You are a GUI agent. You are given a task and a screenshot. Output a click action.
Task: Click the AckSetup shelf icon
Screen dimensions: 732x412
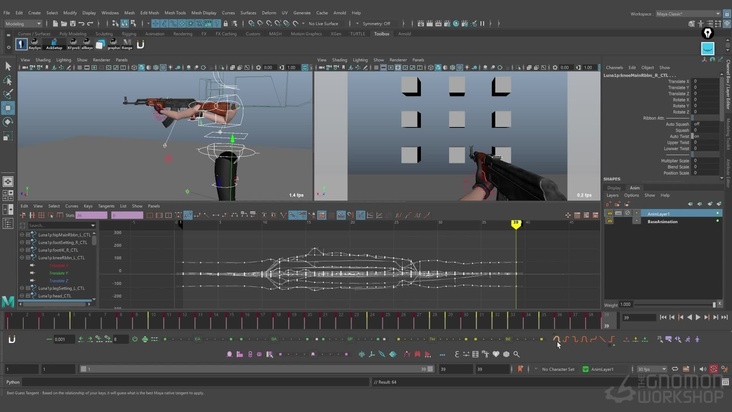(53, 44)
